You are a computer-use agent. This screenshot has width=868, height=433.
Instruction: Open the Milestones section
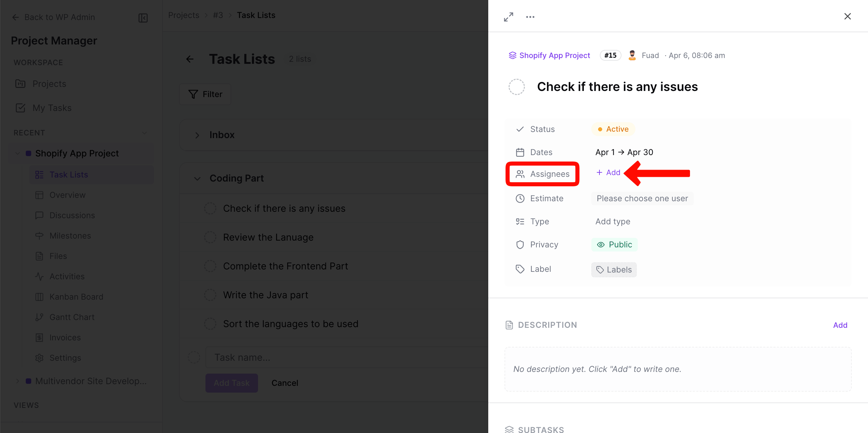[70, 236]
